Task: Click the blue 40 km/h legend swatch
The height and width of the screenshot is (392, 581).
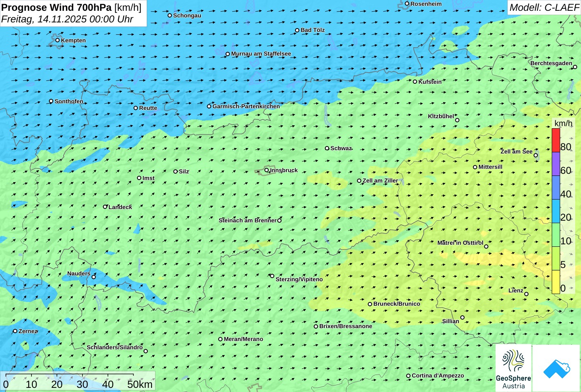Action: coord(556,187)
